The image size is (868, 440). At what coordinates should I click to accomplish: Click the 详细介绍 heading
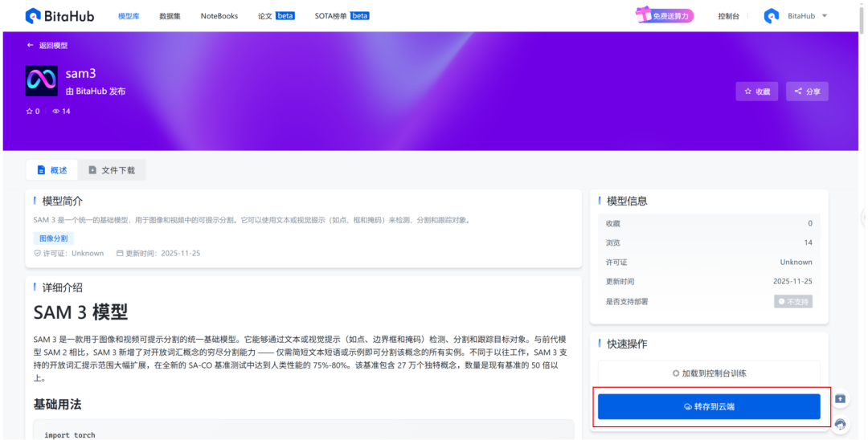[x=62, y=287]
